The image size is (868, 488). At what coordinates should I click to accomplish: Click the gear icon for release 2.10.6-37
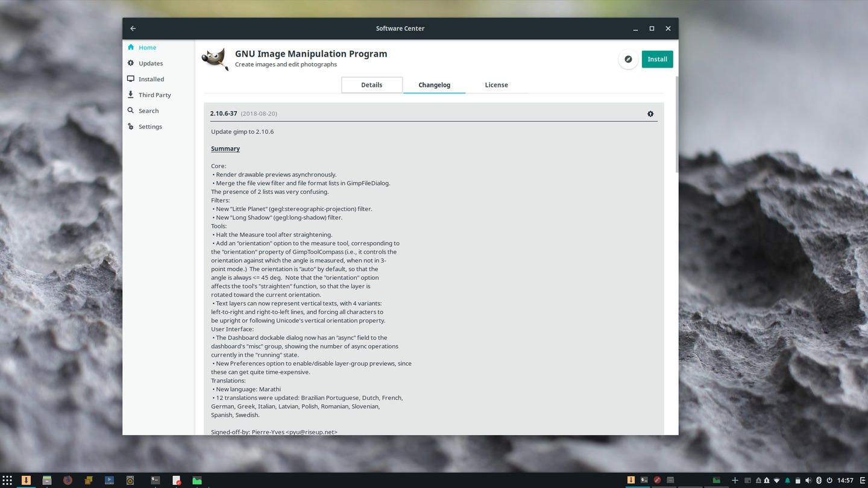tap(650, 114)
